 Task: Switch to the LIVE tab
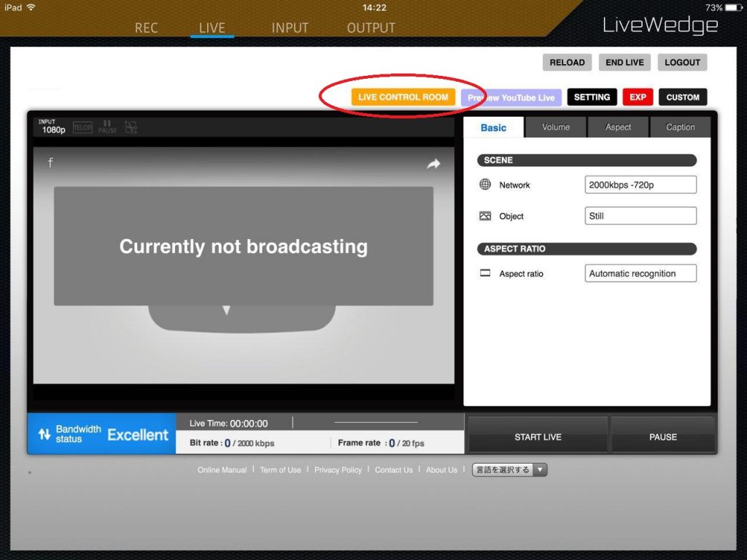point(212,28)
